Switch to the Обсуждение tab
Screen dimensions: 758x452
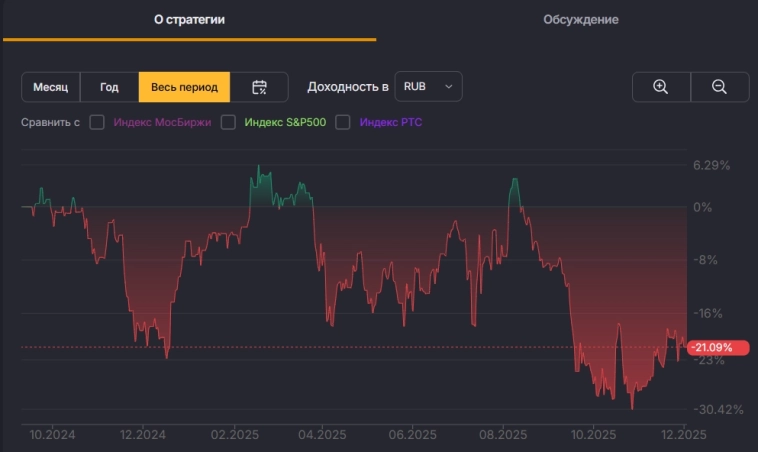tap(580, 19)
